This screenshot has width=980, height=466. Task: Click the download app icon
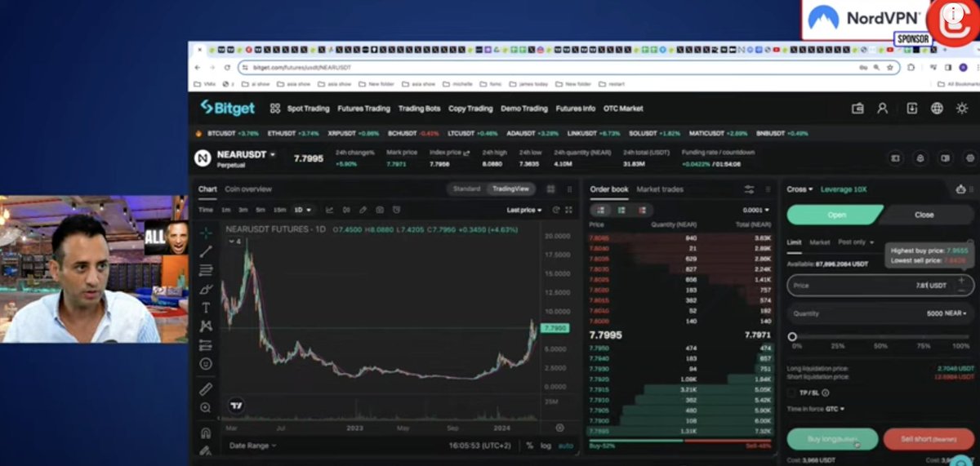912,108
